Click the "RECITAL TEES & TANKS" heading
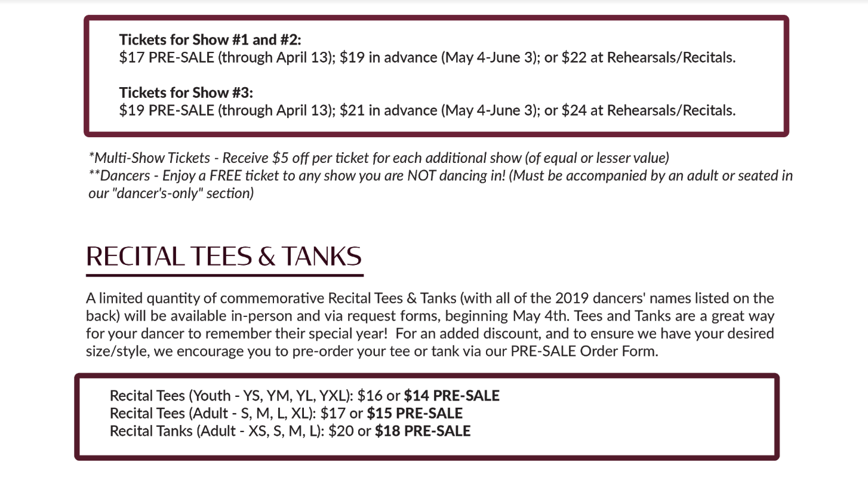 coord(224,256)
